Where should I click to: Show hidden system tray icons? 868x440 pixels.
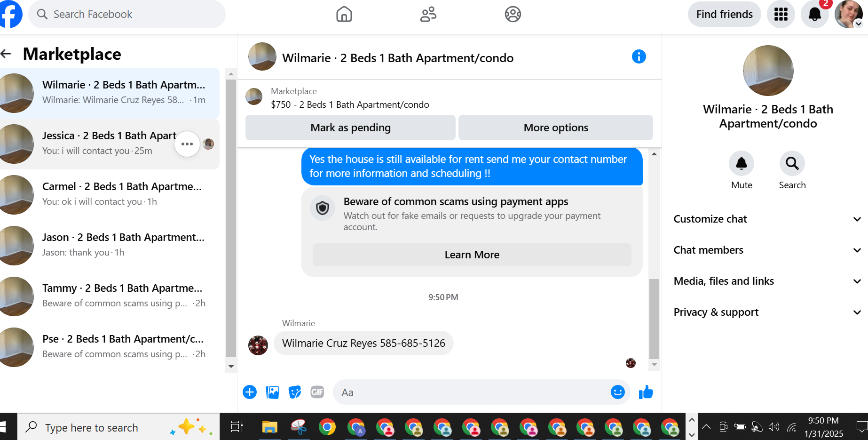click(706, 427)
